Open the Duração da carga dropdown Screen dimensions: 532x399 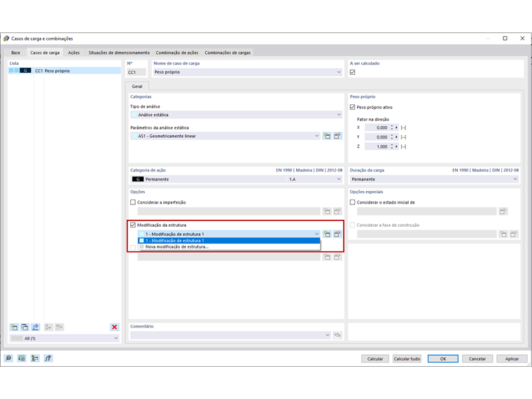click(x=515, y=179)
